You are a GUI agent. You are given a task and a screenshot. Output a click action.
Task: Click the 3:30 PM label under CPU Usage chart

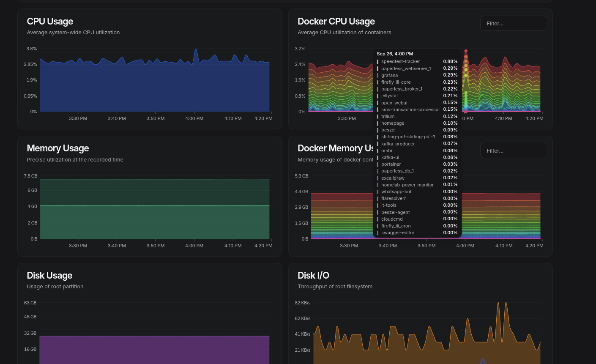[x=78, y=118]
